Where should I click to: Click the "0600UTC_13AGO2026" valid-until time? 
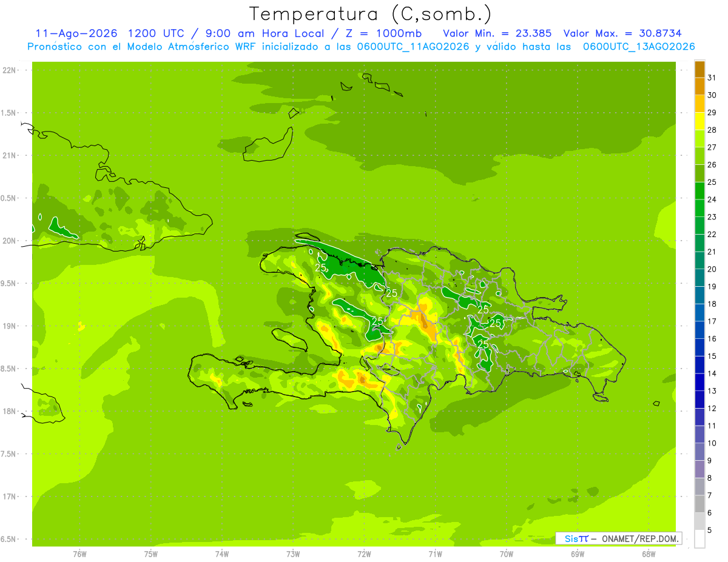pyautogui.click(x=639, y=47)
